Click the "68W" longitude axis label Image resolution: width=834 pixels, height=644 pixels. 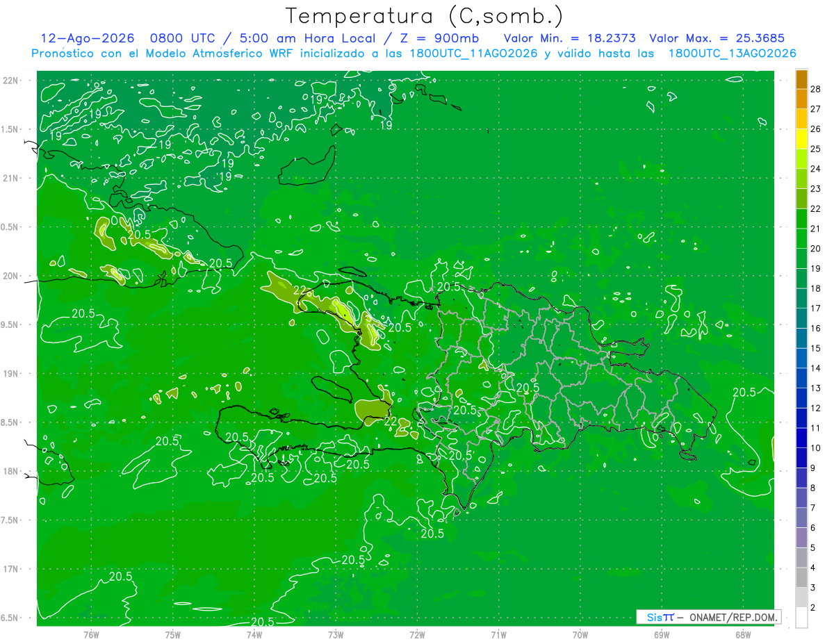pos(743,634)
